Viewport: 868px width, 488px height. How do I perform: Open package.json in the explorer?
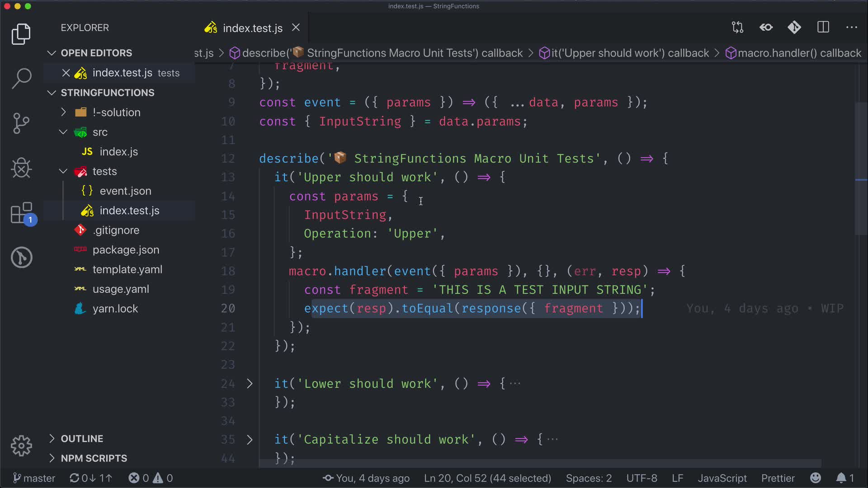point(126,250)
